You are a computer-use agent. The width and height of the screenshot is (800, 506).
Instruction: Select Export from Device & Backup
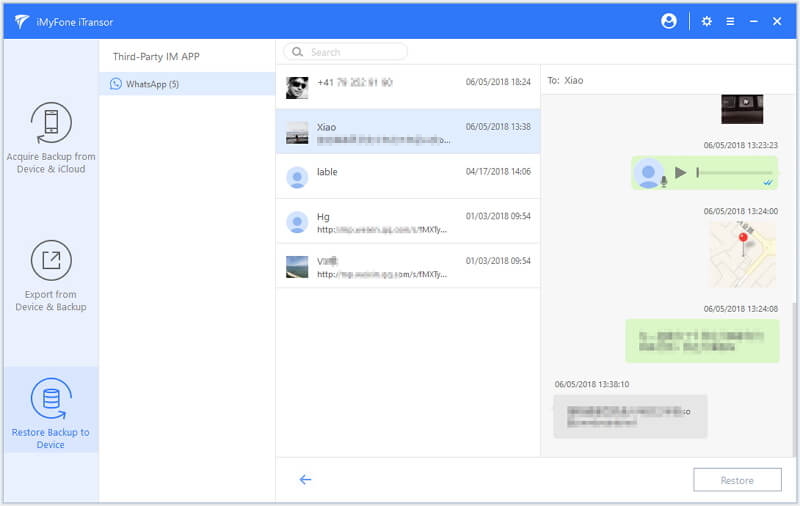click(x=51, y=276)
